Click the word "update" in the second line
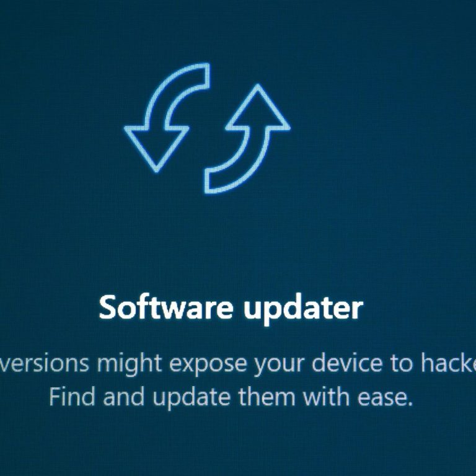Screen dimensions: 476x476 192,399
